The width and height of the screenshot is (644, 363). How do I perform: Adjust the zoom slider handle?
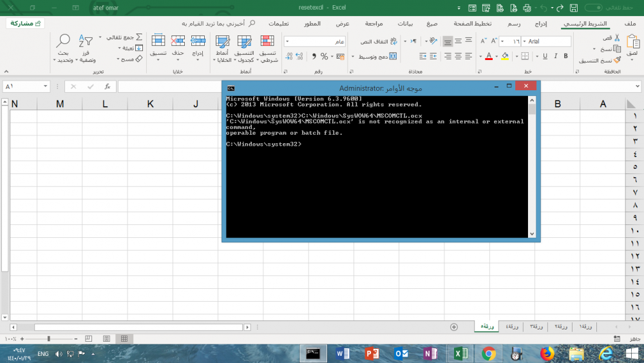[48, 338]
